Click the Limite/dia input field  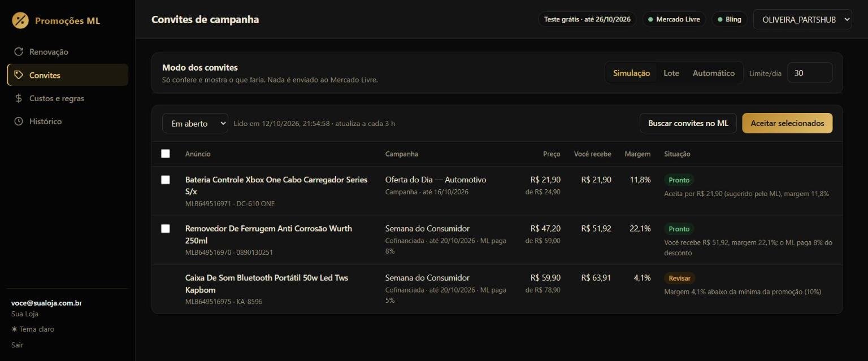tap(810, 73)
